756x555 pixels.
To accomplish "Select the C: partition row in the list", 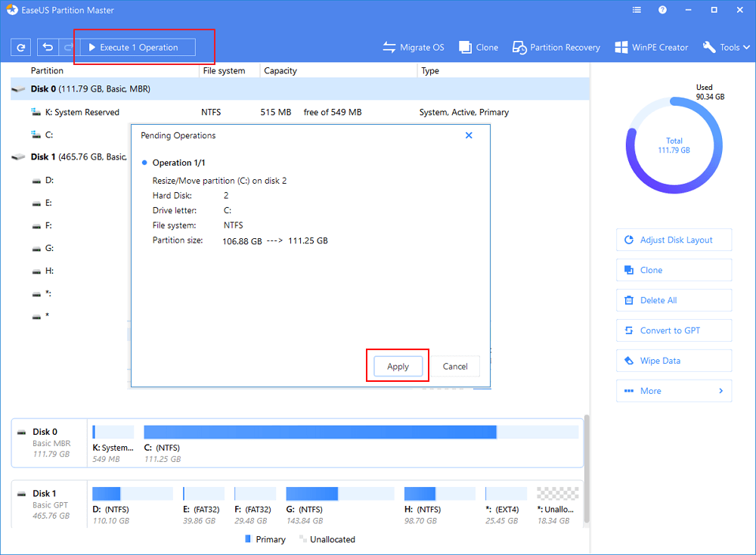I will [x=70, y=135].
